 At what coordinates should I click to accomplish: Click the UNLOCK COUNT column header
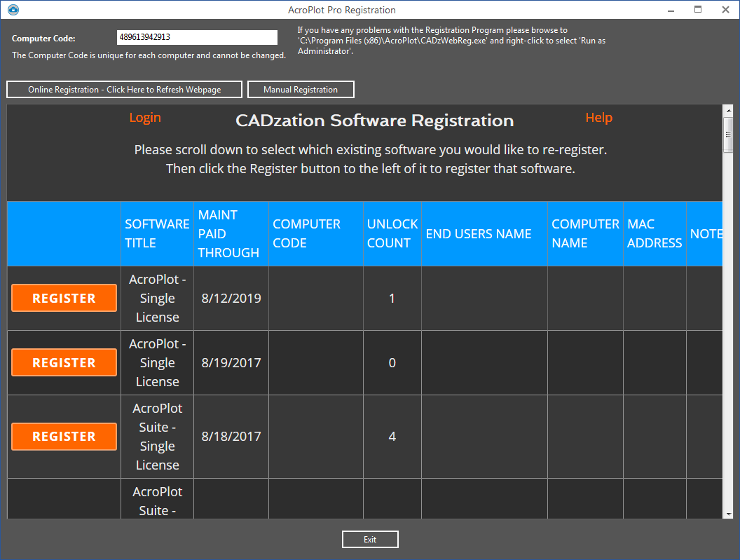[x=392, y=233]
